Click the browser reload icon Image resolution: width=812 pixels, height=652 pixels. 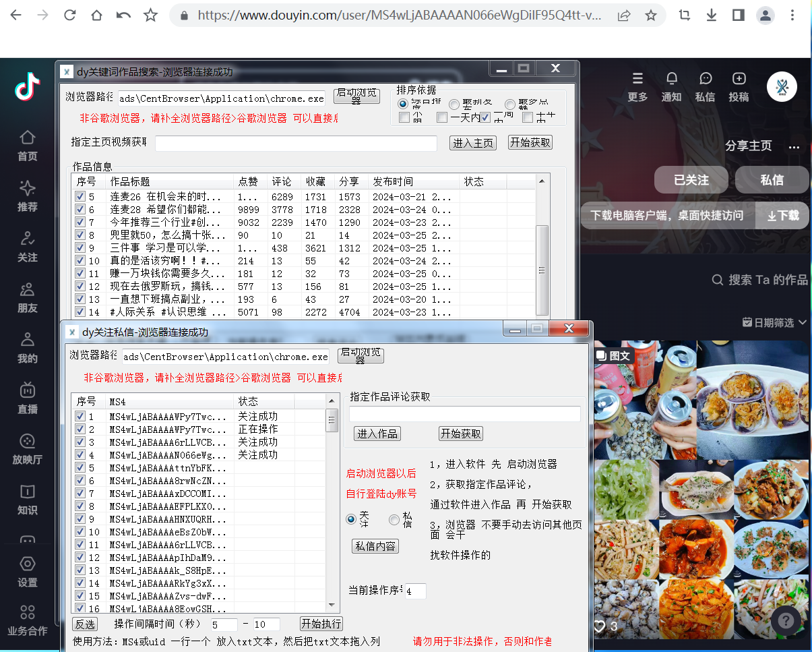click(69, 15)
